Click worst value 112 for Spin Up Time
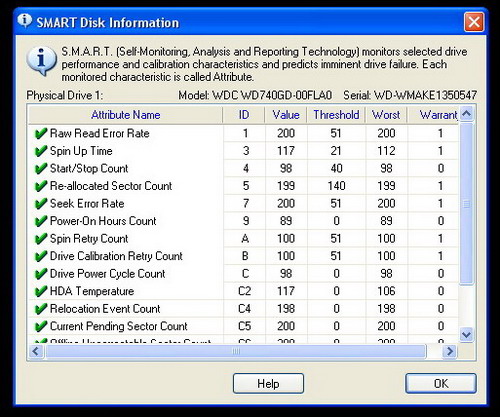The height and width of the screenshot is (417, 500). (x=386, y=151)
